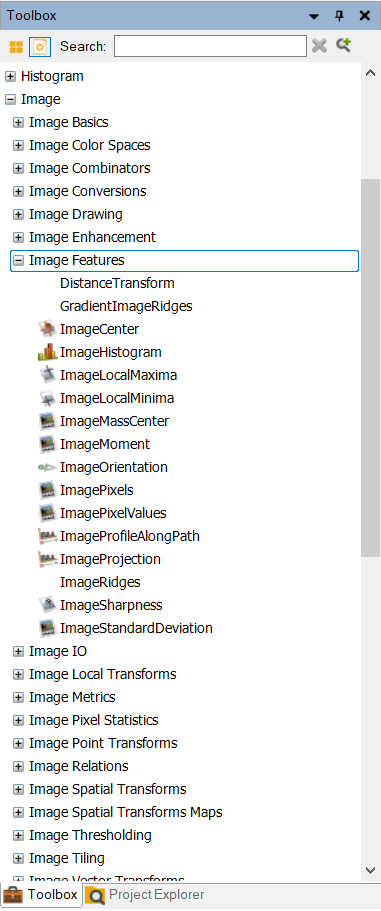Select the DistanceTransform filter
This screenshot has width=381, height=911.
pos(117,283)
